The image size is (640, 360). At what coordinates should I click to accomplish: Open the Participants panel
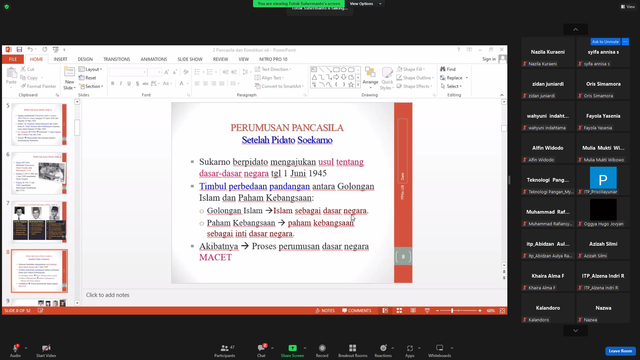(224, 350)
